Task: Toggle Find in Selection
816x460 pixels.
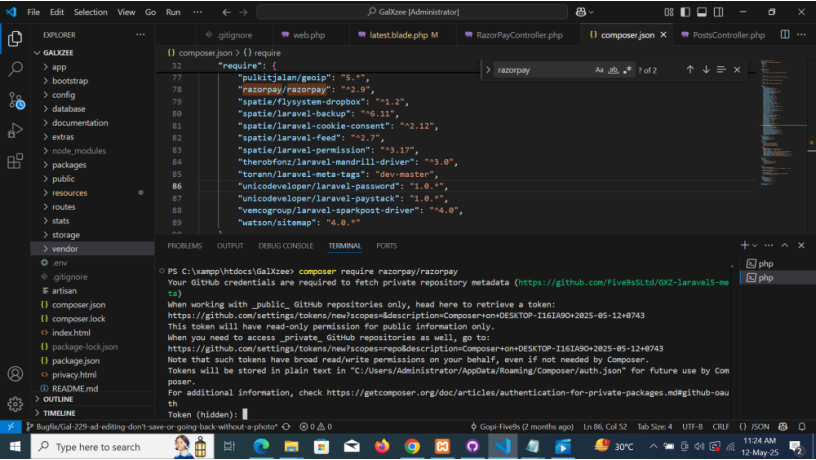Action: coord(721,69)
